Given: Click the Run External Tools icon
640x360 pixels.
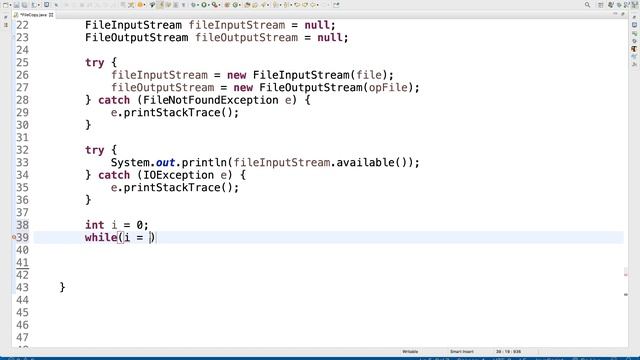Looking at the screenshot, I should coord(214,5).
